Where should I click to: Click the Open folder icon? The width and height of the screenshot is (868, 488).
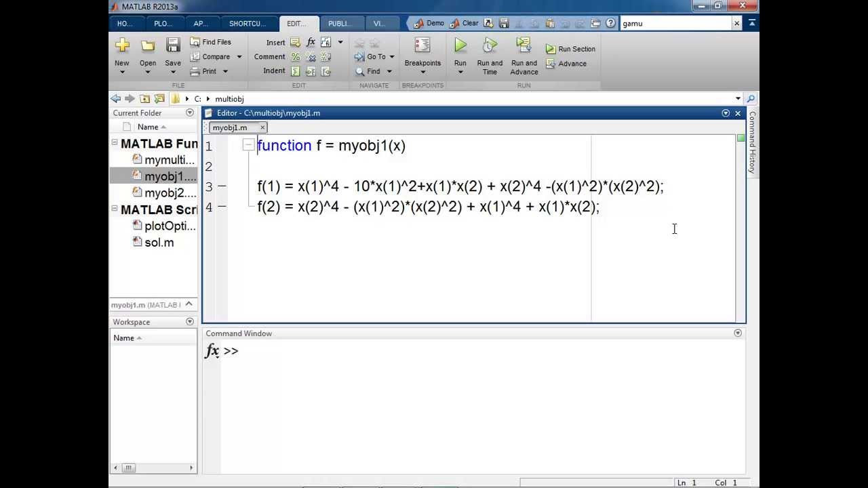pyautogui.click(x=148, y=45)
